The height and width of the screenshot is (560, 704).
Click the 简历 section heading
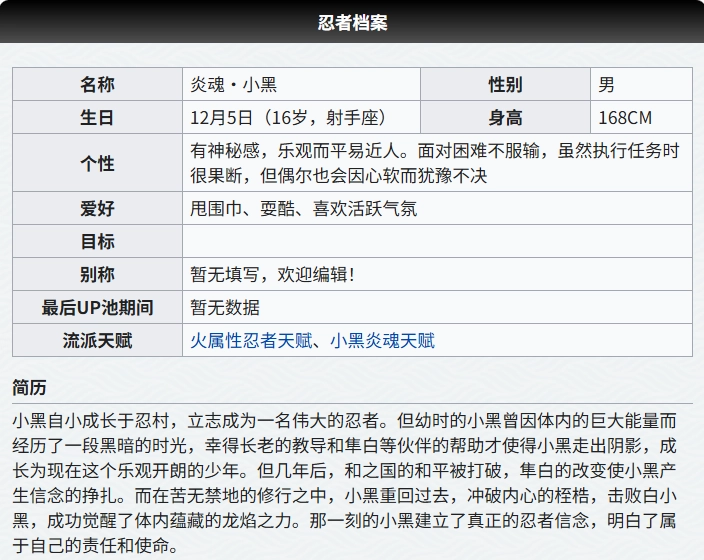tap(29, 387)
